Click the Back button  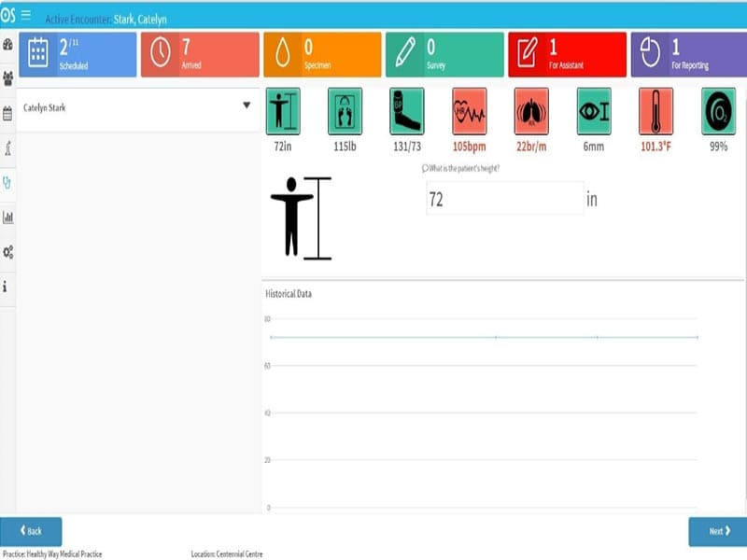31,531
